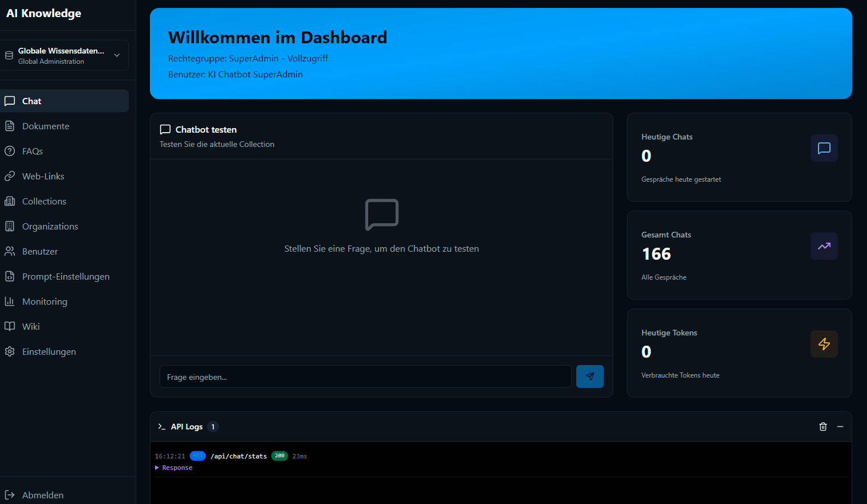
Task: Switch to the Chat section
Action: 31,101
